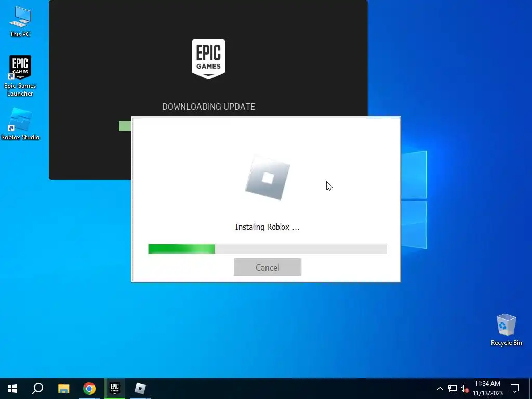532x399 pixels.
Task: Click the Roblox installation progress bar
Action: point(268,249)
